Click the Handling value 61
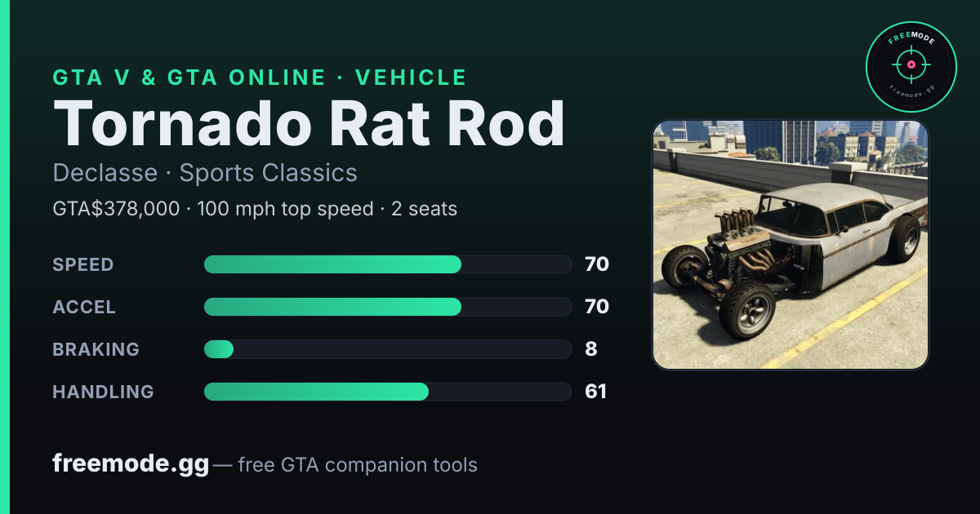The width and height of the screenshot is (980, 514). click(x=596, y=392)
